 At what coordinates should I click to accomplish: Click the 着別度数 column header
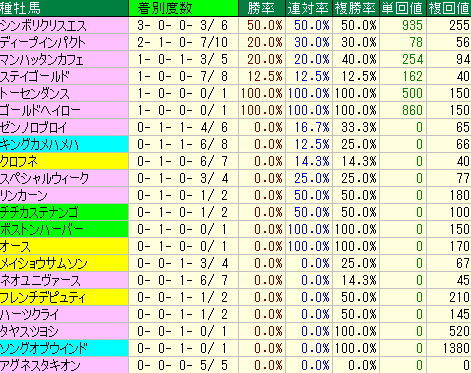click(x=183, y=8)
